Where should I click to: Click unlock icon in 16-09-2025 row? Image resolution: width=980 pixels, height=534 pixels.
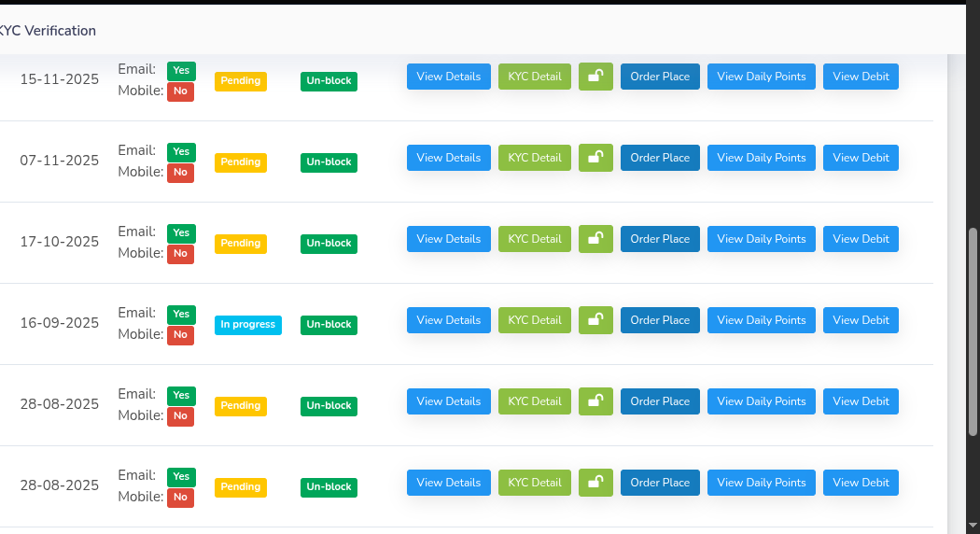[595, 320]
